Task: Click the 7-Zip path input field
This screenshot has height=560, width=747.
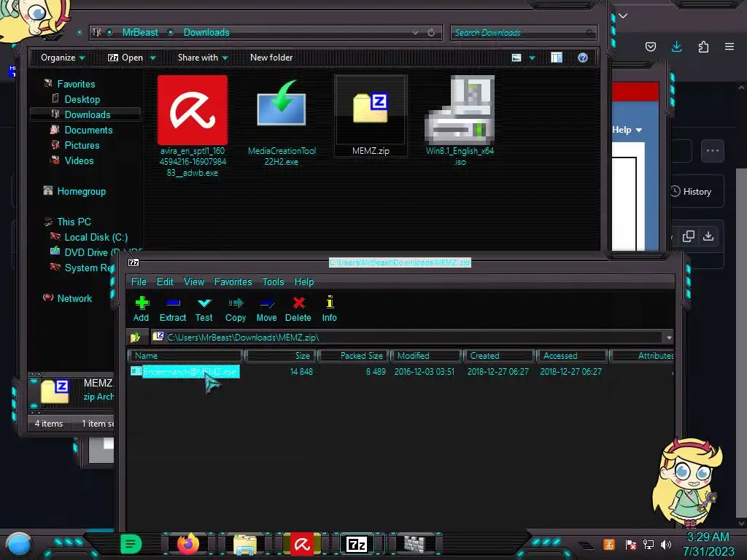Action: click(x=408, y=338)
